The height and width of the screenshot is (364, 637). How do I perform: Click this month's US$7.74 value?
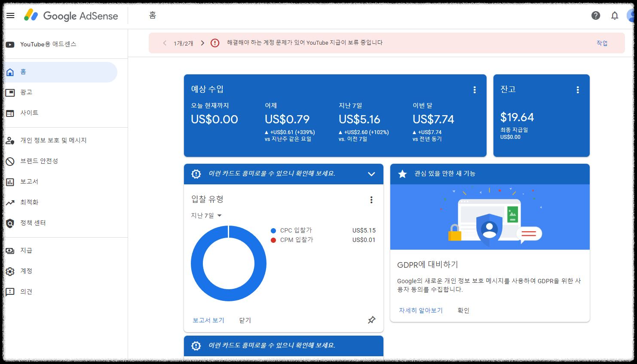pyautogui.click(x=433, y=119)
